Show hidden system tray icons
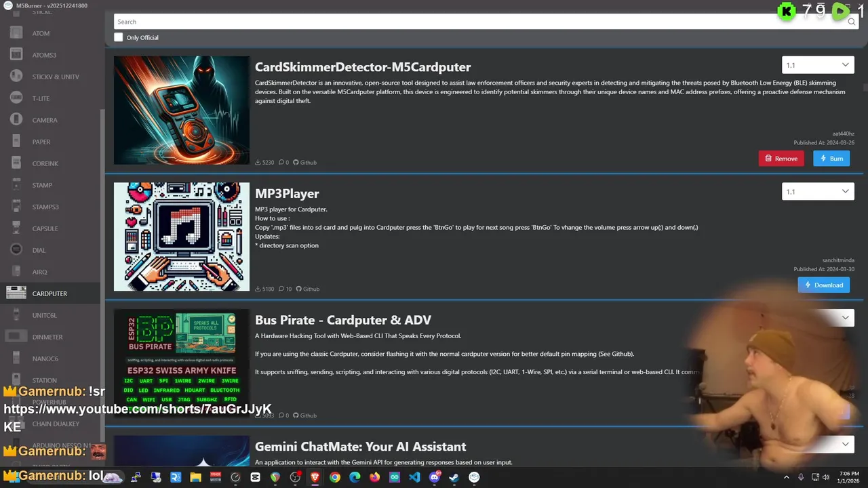The width and height of the screenshot is (868, 488). (x=787, y=477)
